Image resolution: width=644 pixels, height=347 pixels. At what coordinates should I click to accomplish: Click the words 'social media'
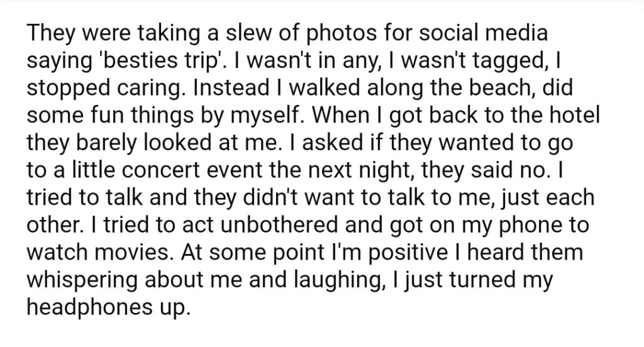click(x=483, y=33)
